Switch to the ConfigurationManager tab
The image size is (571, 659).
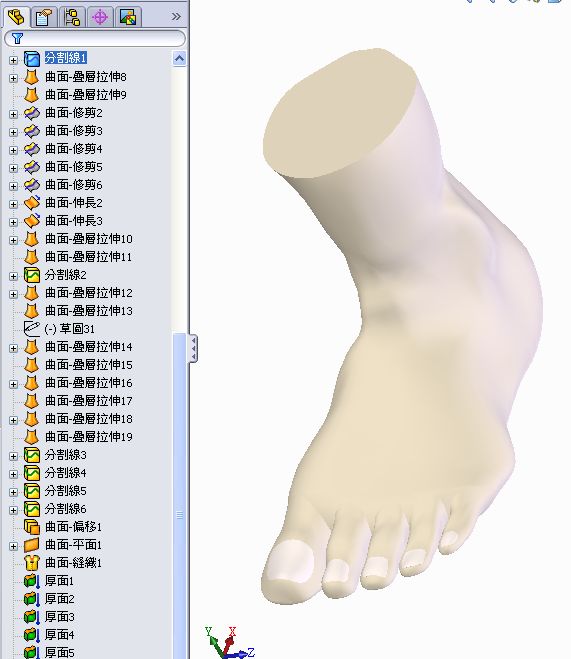(x=72, y=17)
